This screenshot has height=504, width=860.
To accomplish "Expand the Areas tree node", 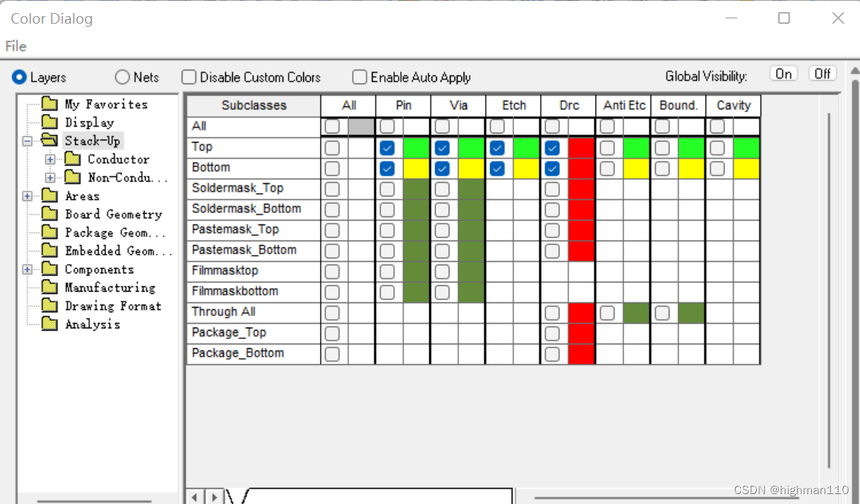I will pos(27,195).
